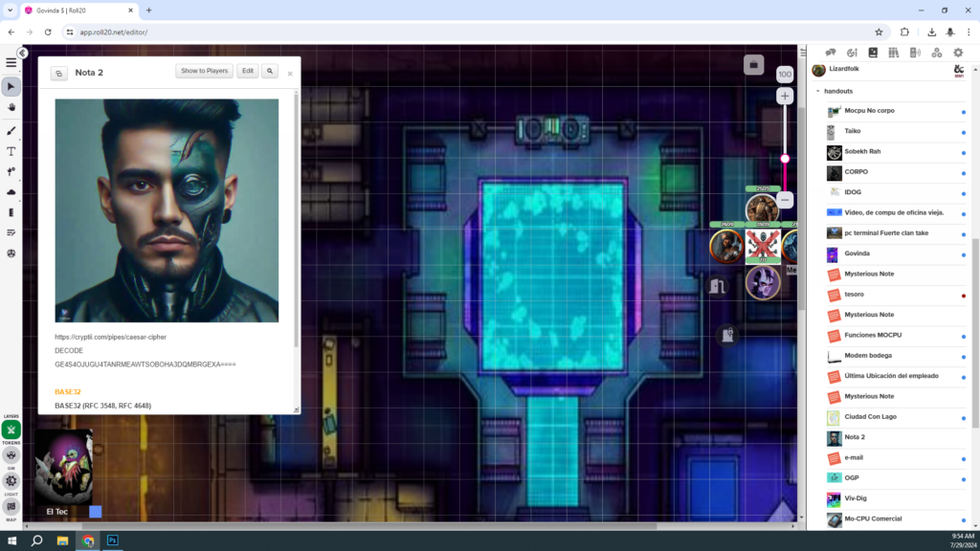Screen dimensions: 980x551
Task: Click the El Tec player avatar
Action: point(63,466)
